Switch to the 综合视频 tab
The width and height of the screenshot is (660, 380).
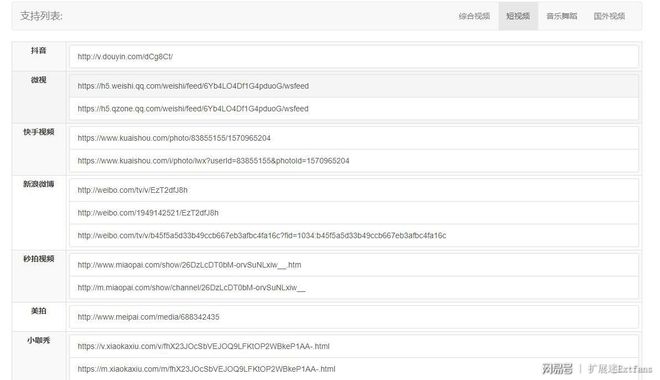tap(474, 16)
